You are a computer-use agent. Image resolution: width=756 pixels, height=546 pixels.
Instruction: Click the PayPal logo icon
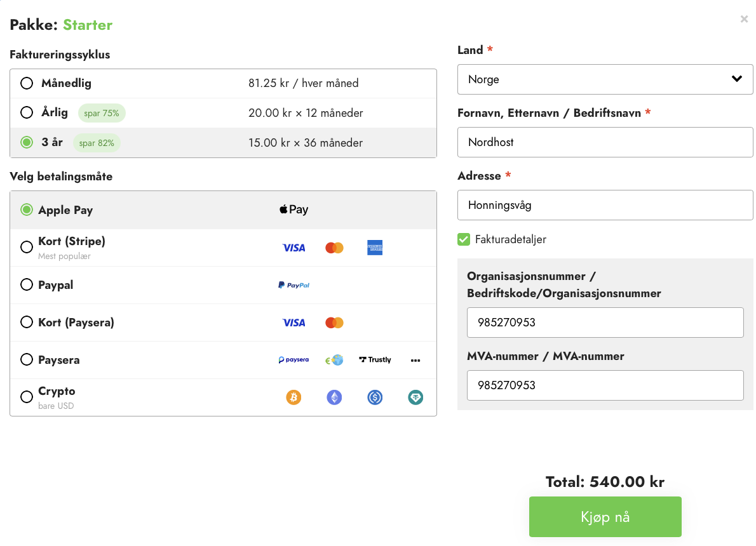(294, 285)
